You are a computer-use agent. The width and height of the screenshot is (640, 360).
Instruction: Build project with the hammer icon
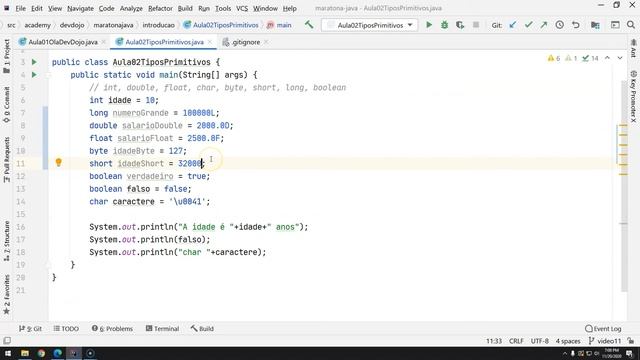point(309,25)
